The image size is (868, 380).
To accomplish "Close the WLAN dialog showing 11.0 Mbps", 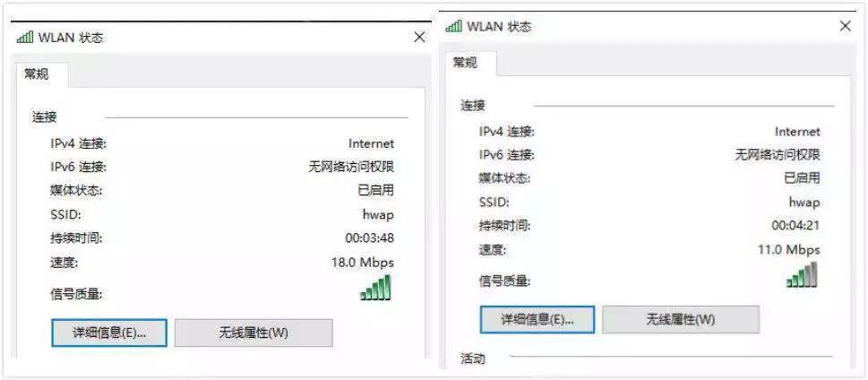I will 846,26.
